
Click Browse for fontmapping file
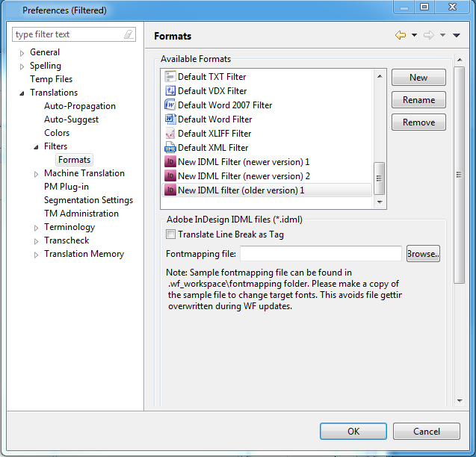423,253
